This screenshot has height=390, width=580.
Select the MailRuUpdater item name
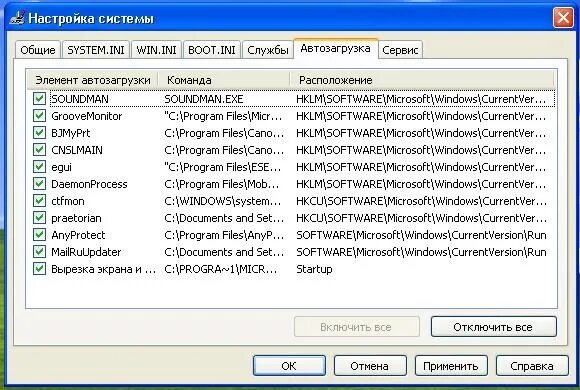point(86,252)
